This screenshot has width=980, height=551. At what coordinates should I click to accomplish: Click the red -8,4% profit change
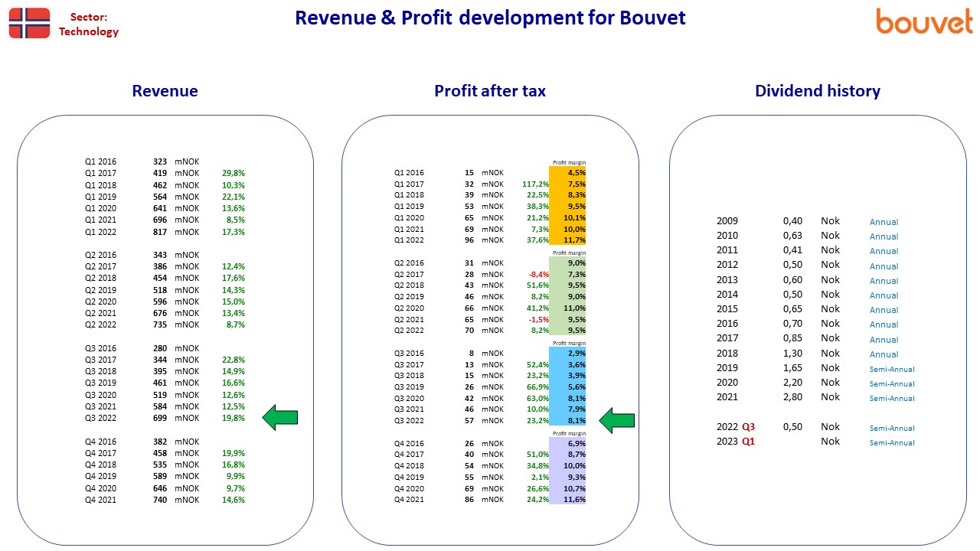pos(538,274)
